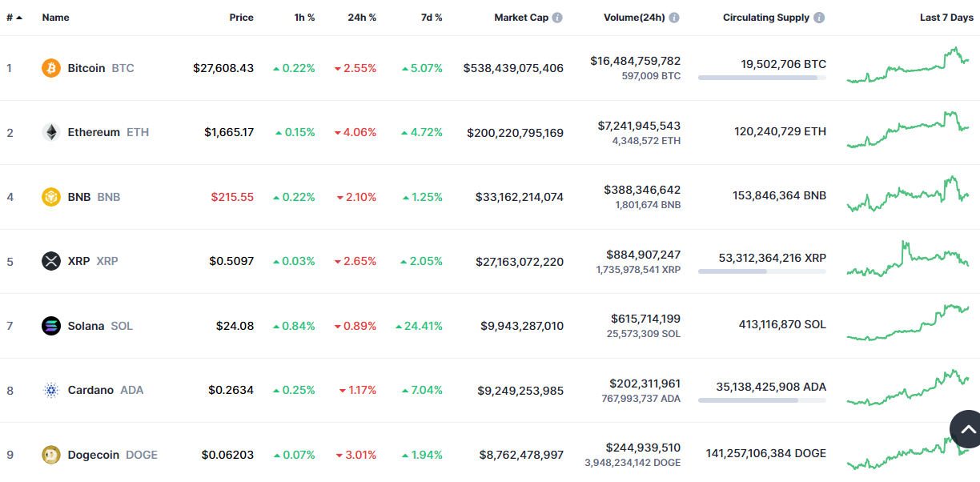980x482 pixels.
Task: Open Dogecoin's 7-day sparkline chart
Action: pos(908,452)
